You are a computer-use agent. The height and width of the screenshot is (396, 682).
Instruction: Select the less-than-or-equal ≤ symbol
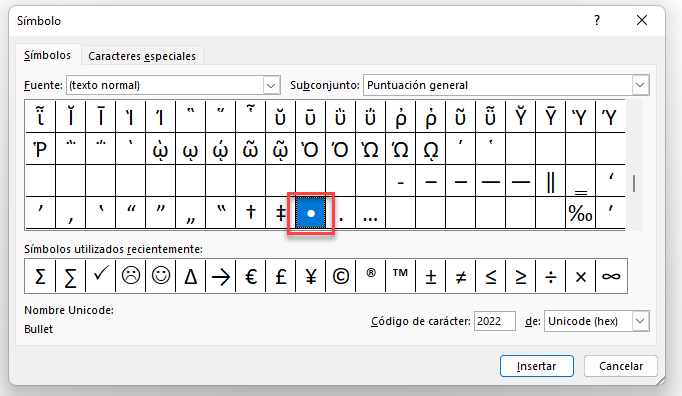[491, 276]
